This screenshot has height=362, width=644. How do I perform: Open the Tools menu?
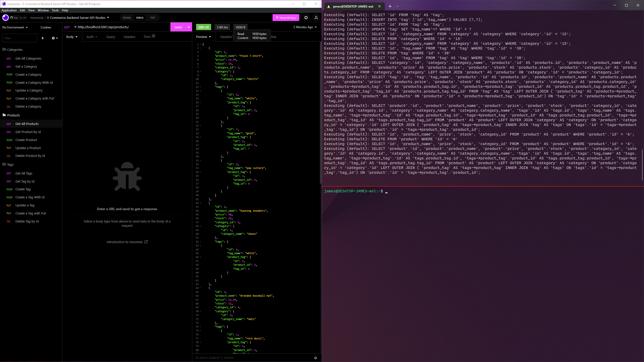tap(55, 10)
